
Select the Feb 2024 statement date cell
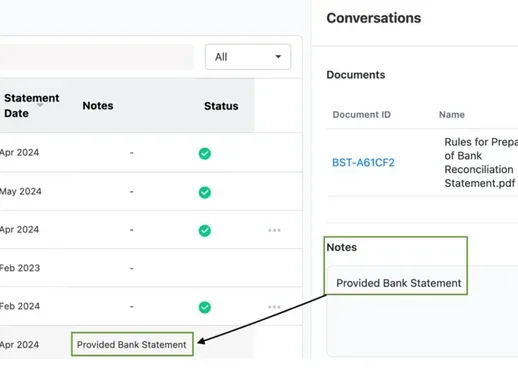pyautogui.click(x=20, y=306)
